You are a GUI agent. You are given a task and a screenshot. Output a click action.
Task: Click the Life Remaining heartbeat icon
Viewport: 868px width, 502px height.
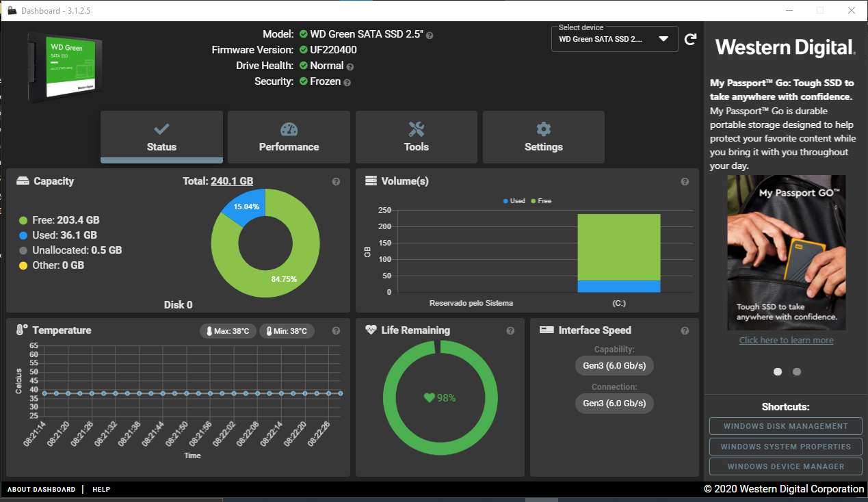(x=371, y=330)
